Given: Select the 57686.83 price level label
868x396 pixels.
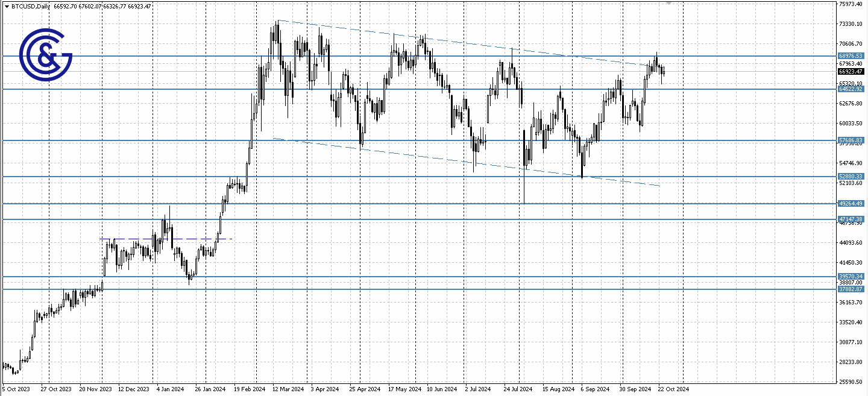Looking at the screenshot, I should pos(851,140).
